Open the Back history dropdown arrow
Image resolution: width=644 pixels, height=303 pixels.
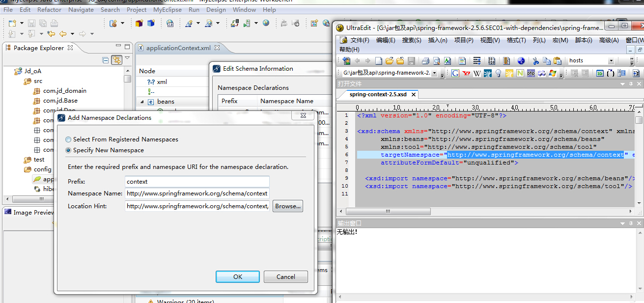[72, 34]
